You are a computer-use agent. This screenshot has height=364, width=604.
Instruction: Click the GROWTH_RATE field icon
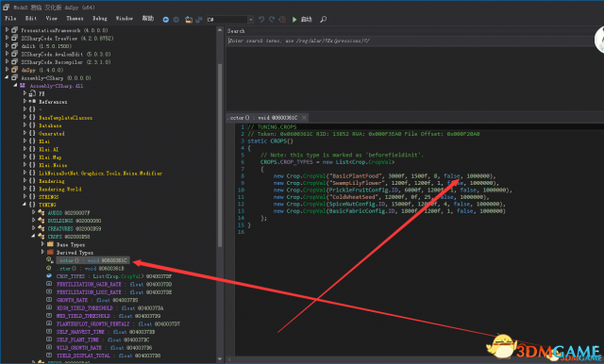click(x=49, y=300)
